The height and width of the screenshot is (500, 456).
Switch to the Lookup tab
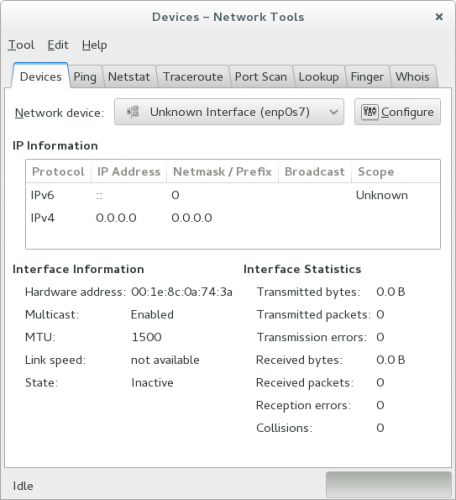(x=319, y=77)
